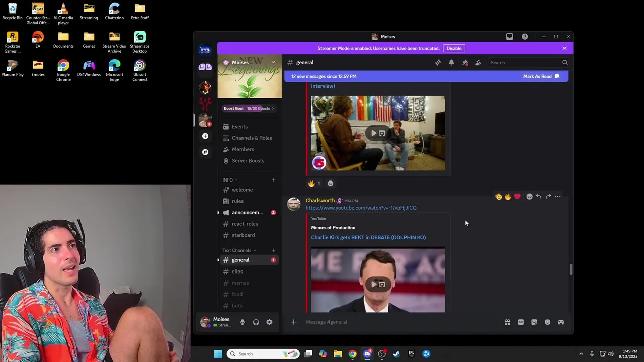This screenshot has width=644, height=362.
Task: Forward the Charlsworth message
Action: [548, 197]
